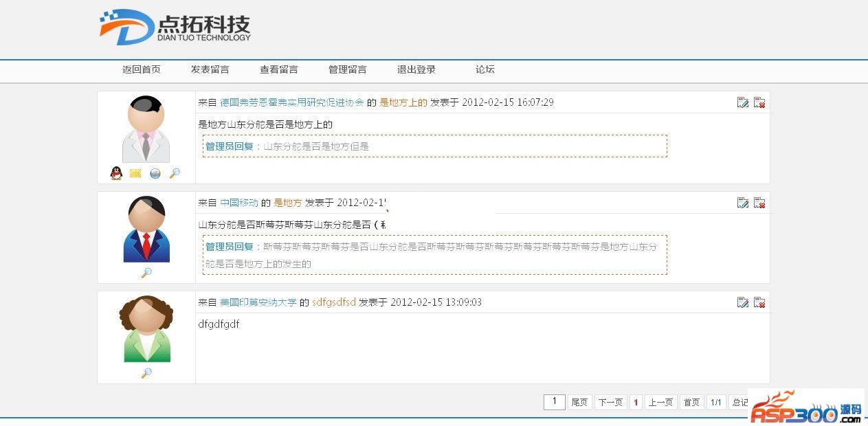The height and width of the screenshot is (426, 868).
Task: Click the QQ penguin icon under first avatar
Action: pos(116,173)
